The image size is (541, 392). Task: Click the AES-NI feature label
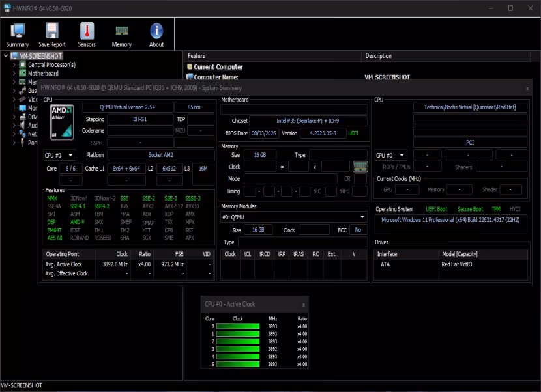55,238
